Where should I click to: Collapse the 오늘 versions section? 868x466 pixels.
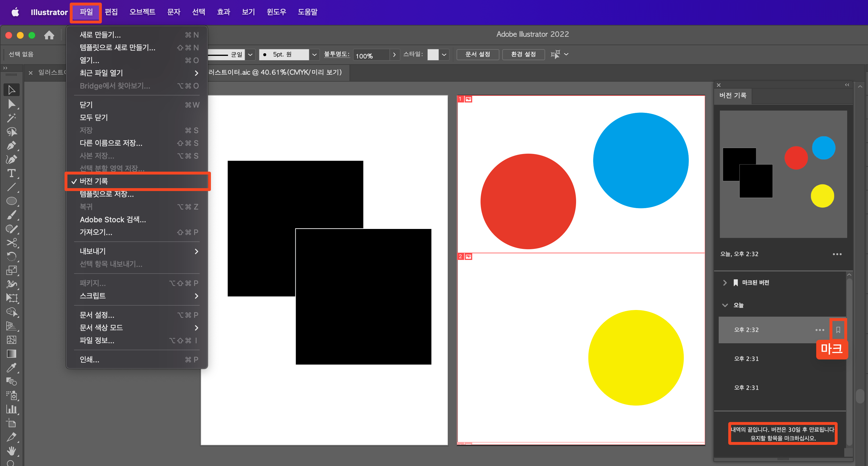coord(725,305)
